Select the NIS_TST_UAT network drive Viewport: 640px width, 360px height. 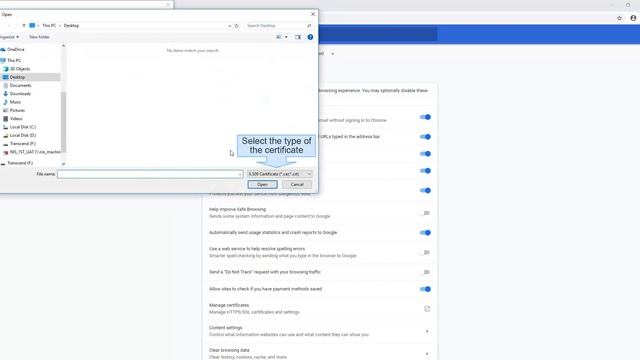pos(32,152)
